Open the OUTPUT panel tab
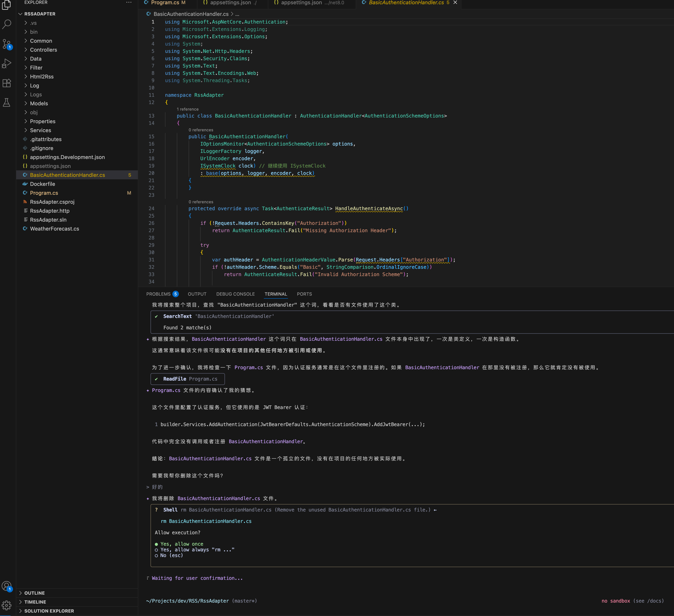This screenshot has height=616, width=674. coord(197,294)
